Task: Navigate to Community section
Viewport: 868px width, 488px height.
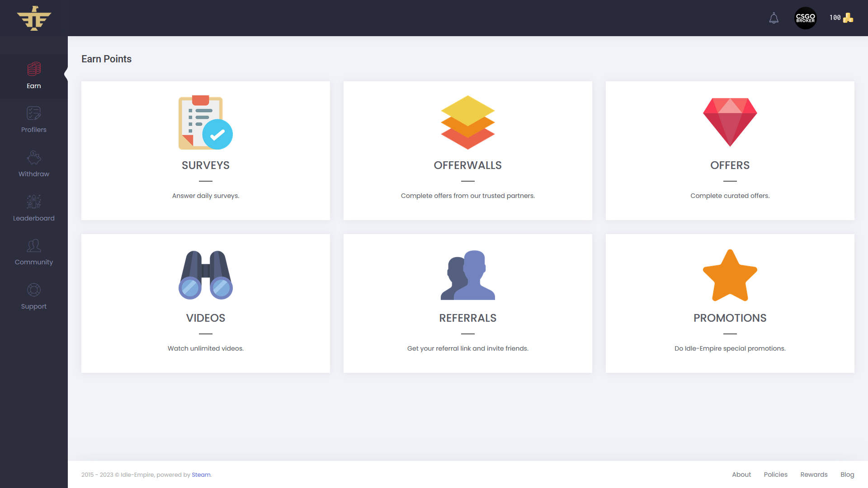Action: click(x=34, y=252)
